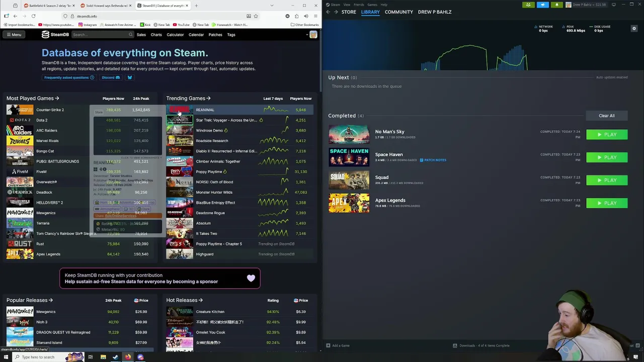Open Windows Start menu
The image size is (644, 362).
(6, 357)
